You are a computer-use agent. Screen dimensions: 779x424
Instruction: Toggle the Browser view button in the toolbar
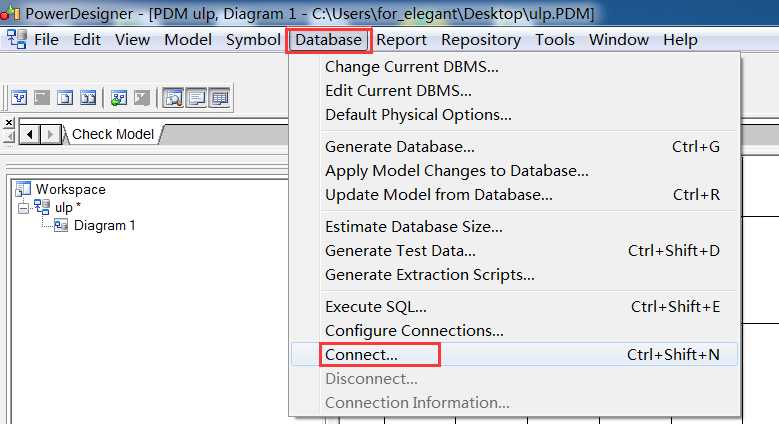[x=173, y=98]
